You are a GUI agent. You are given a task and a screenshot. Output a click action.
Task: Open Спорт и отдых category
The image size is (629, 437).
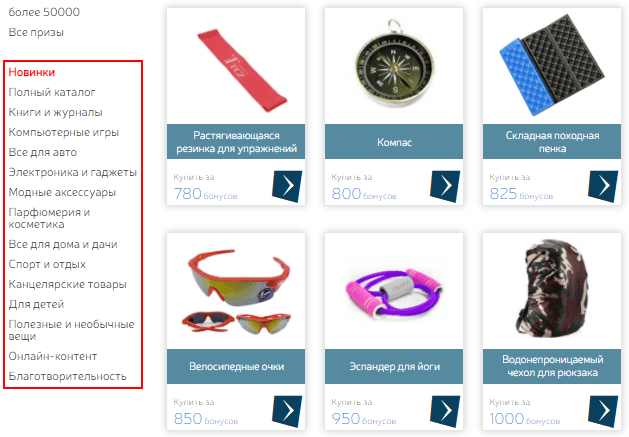(x=47, y=264)
